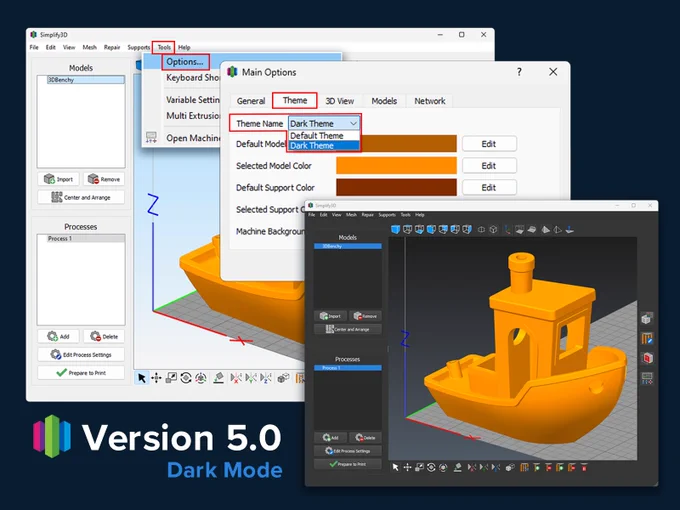The width and height of the screenshot is (680, 510).
Task: Activate the rotate tool in light window toolbar
Action: click(x=186, y=378)
